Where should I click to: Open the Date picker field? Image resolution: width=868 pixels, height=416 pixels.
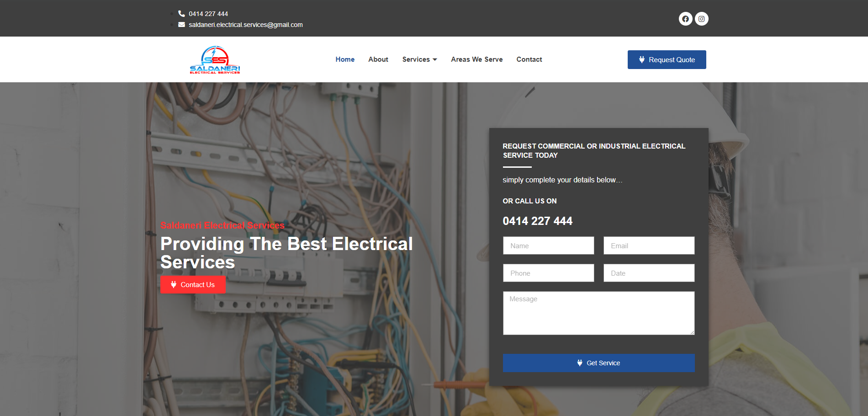point(649,273)
